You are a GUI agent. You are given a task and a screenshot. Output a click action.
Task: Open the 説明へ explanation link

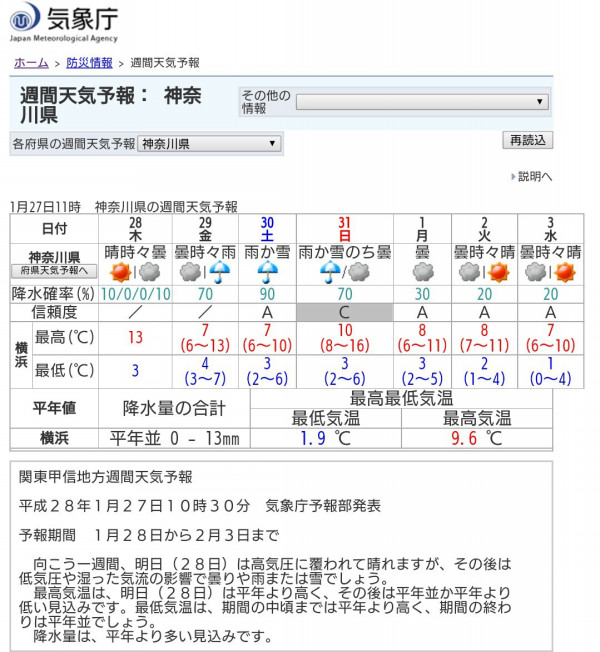[x=533, y=177]
